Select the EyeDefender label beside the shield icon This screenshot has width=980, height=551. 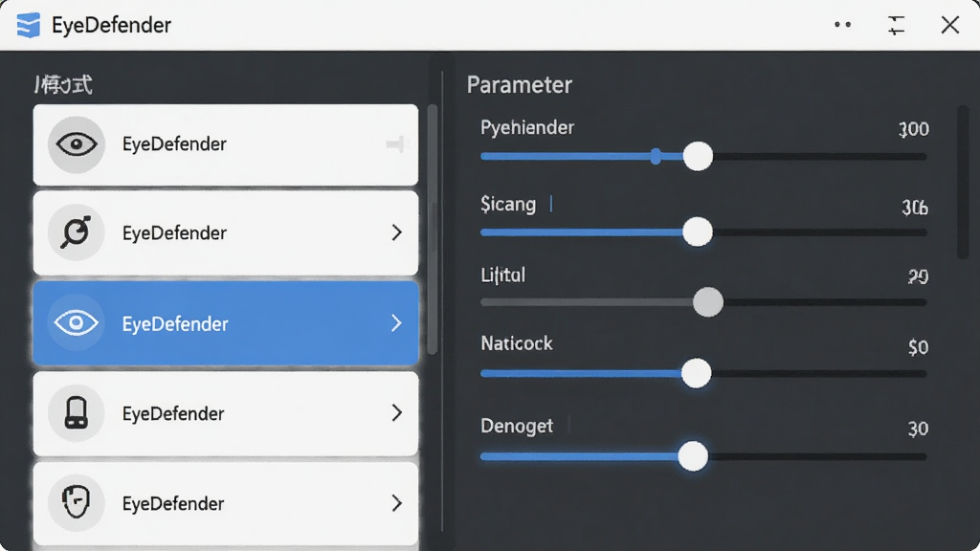point(173,503)
